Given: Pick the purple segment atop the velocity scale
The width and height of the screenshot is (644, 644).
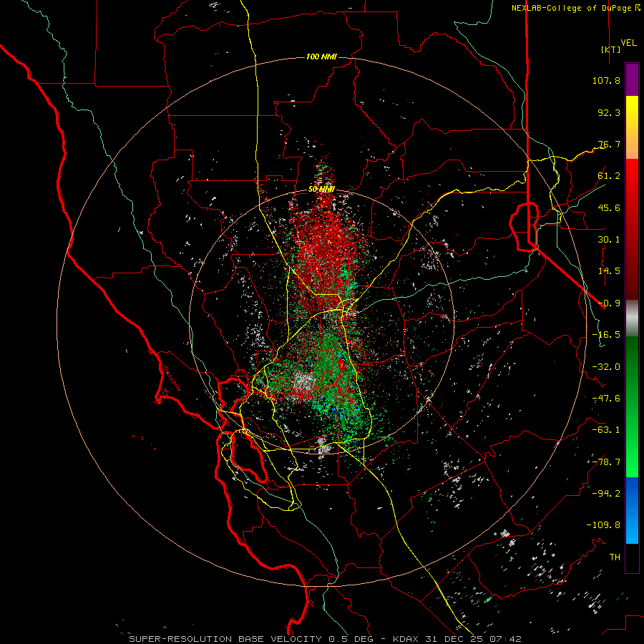Looking at the screenshot, I should point(632,79).
